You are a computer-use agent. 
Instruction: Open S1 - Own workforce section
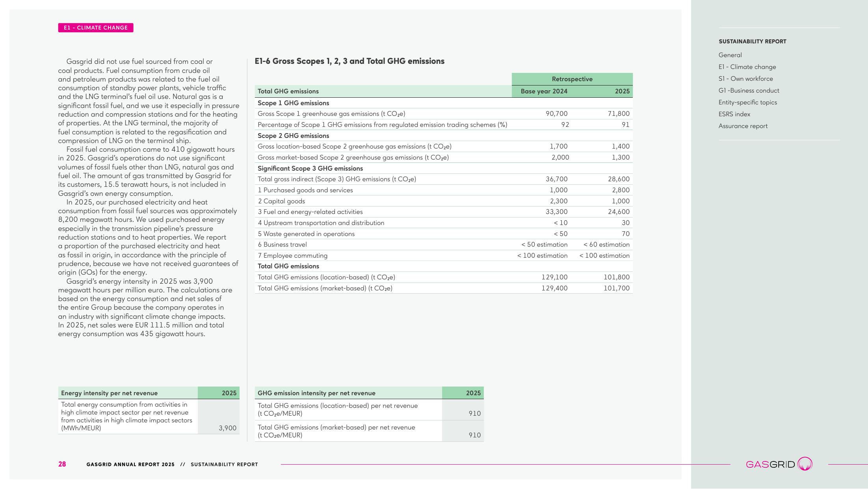746,79
